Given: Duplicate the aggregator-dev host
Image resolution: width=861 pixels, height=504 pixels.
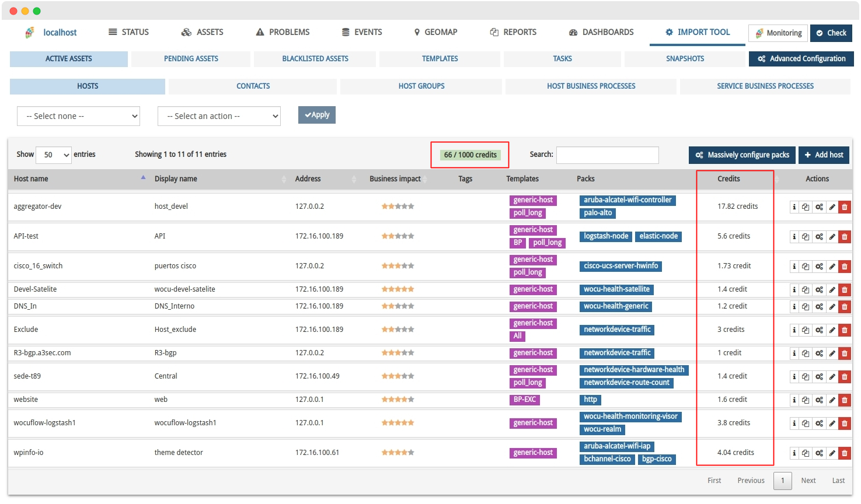Looking at the screenshot, I should coord(806,207).
